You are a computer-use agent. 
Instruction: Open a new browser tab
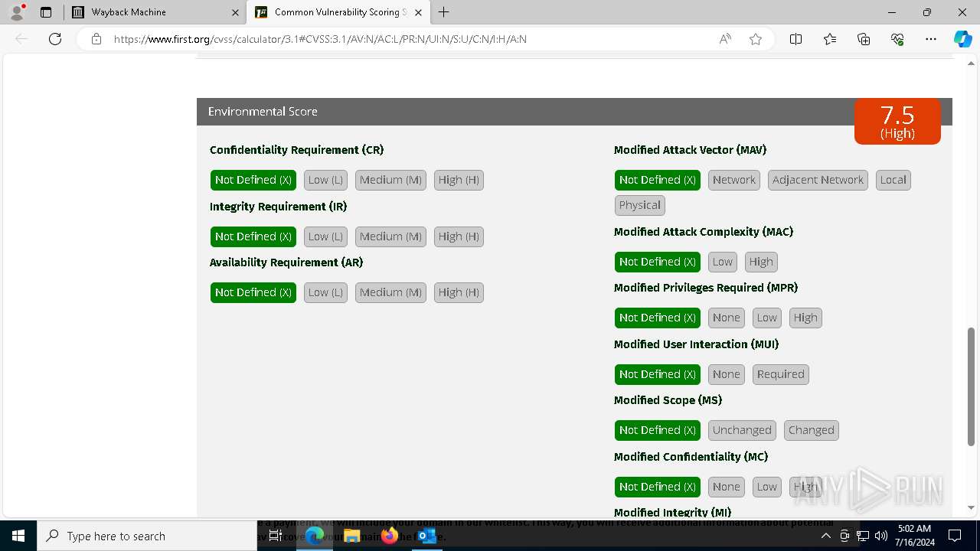[x=444, y=12]
